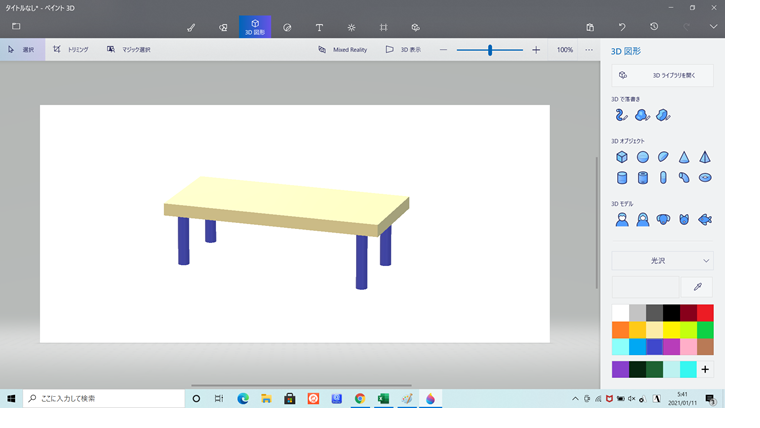Click the horizontal scrollbar below canvas
The image size is (760, 428).
click(x=301, y=385)
